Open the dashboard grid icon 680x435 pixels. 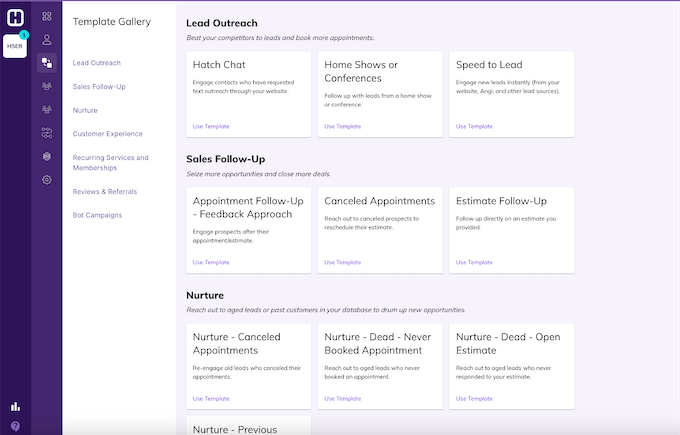click(47, 16)
